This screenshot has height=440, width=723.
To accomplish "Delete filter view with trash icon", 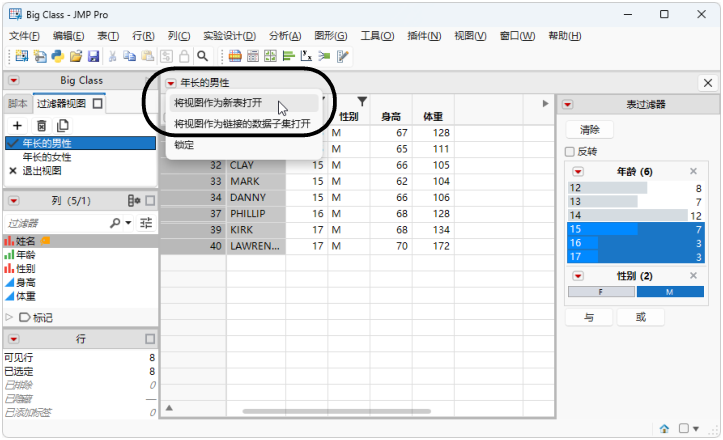I will tap(41, 125).
